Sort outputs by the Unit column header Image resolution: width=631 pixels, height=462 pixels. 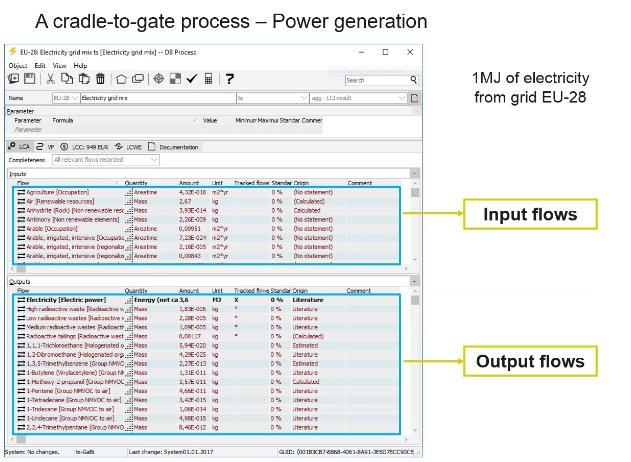tap(217, 291)
